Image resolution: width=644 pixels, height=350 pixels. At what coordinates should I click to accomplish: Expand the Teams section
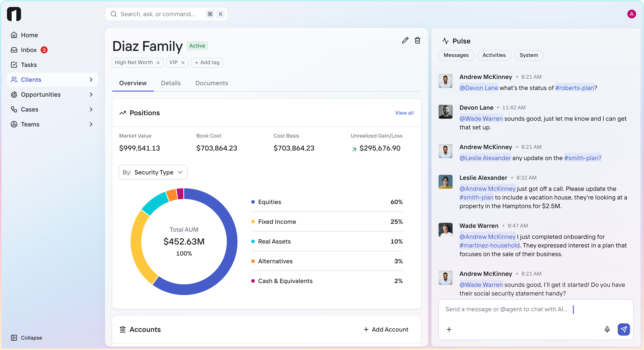(91, 124)
